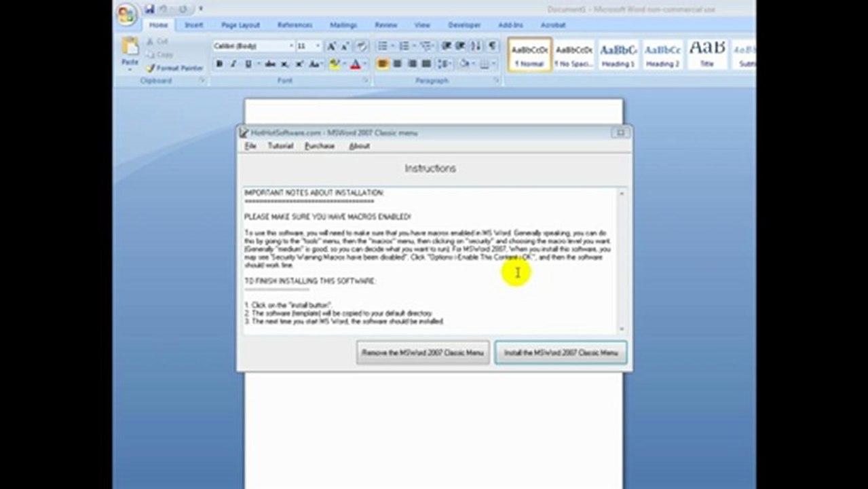
Task: Switch to the Review ribbon tab
Action: (x=385, y=25)
